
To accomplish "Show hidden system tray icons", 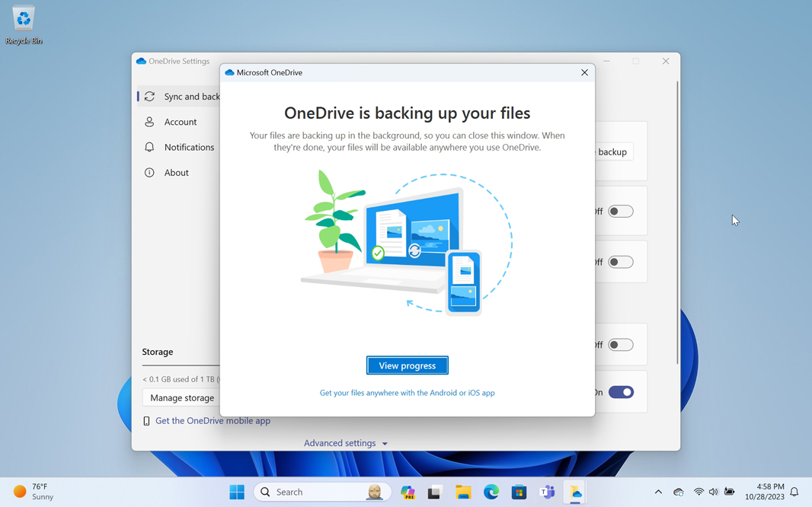I will (x=658, y=493).
